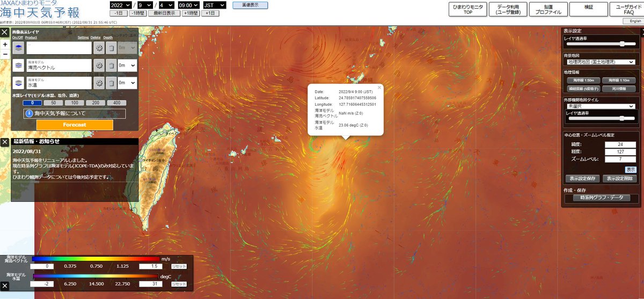Viewport: 644px width, 299px height.
Task: Click the ズームレベル input field
Action: coord(620,159)
